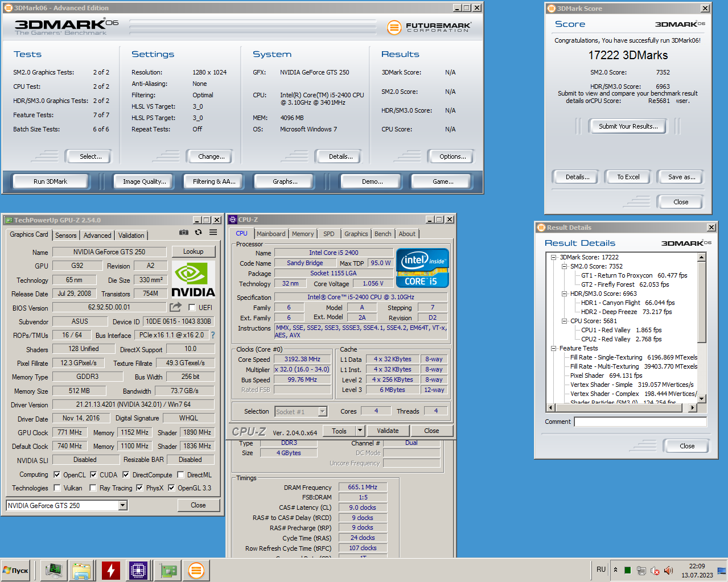Open the CPU-Z Tools dropdown arrow
728x582 pixels.
pyautogui.click(x=360, y=431)
